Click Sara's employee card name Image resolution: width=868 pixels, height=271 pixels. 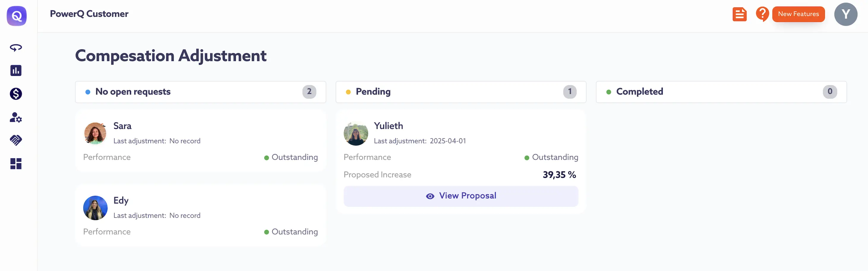point(122,126)
